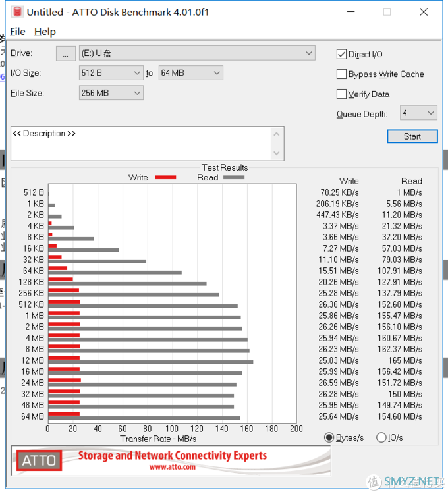The height and width of the screenshot is (494, 448).
Task: Click the drive browse (...) button
Action: click(65, 53)
